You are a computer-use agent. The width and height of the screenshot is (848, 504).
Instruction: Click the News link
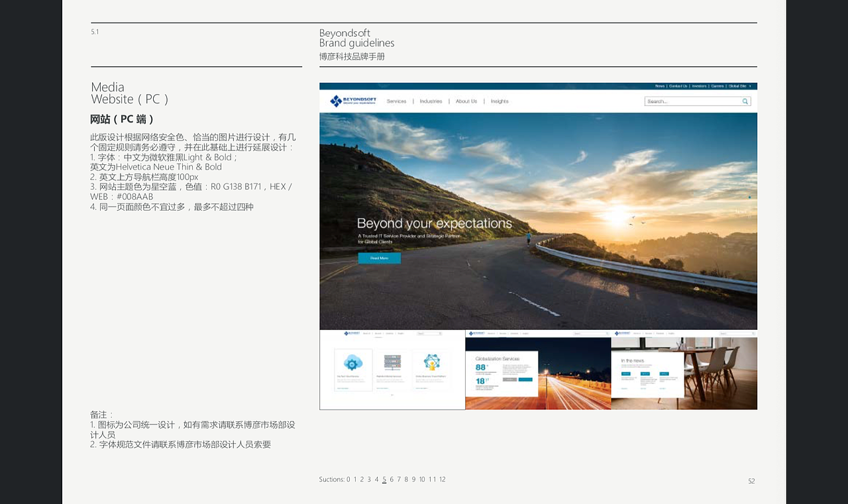click(x=661, y=85)
